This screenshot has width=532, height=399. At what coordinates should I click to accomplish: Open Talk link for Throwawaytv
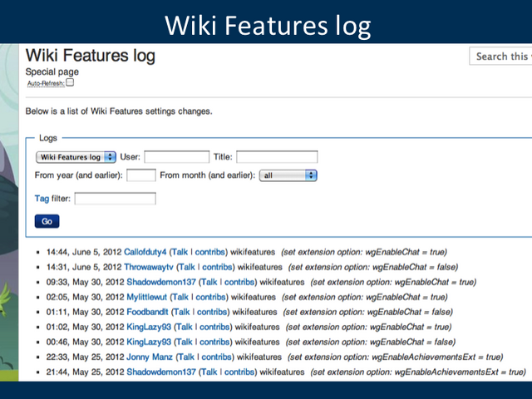tap(187, 267)
